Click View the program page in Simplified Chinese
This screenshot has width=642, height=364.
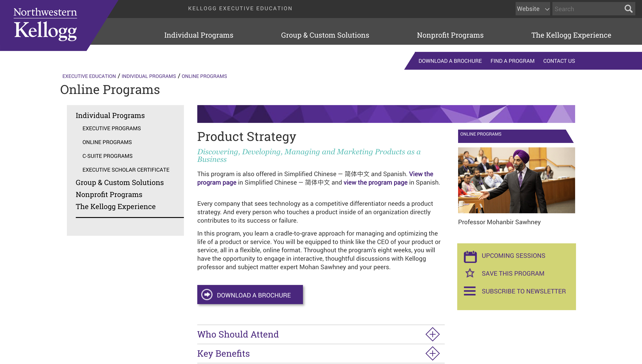(315, 178)
